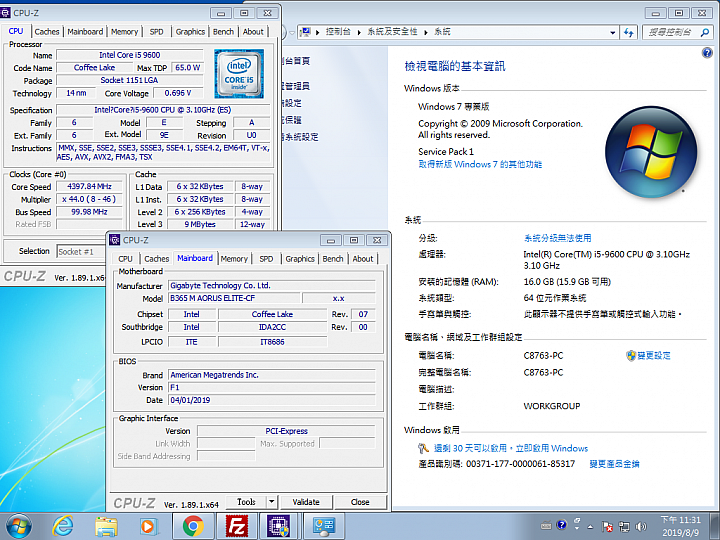The image size is (720, 540).
Task: Switch to CPU-Z via taskbar icon
Action: click(x=279, y=526)
